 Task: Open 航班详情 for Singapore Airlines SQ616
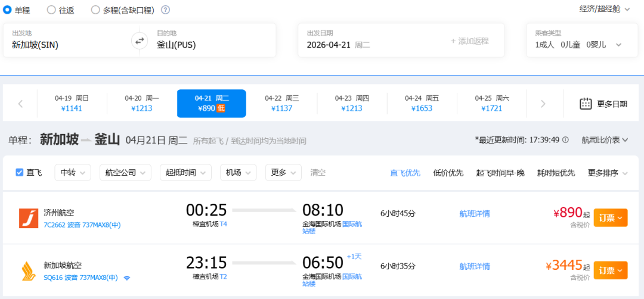click(474, 266)
